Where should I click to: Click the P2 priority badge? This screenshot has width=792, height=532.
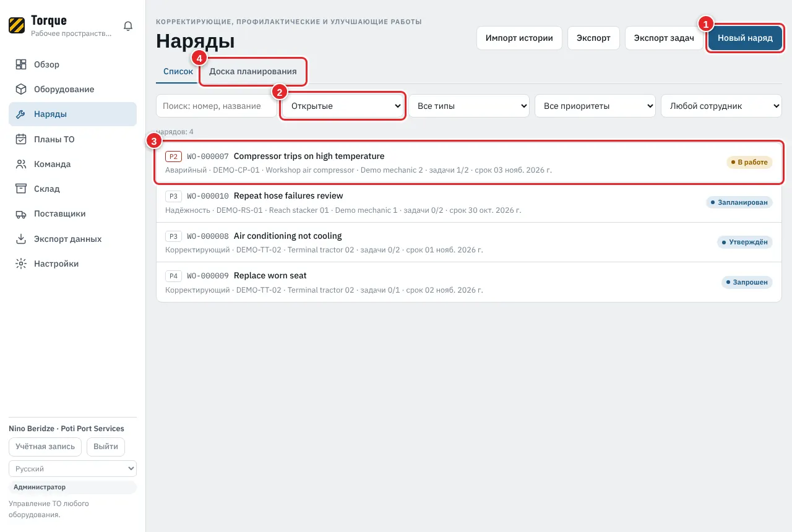174,157
